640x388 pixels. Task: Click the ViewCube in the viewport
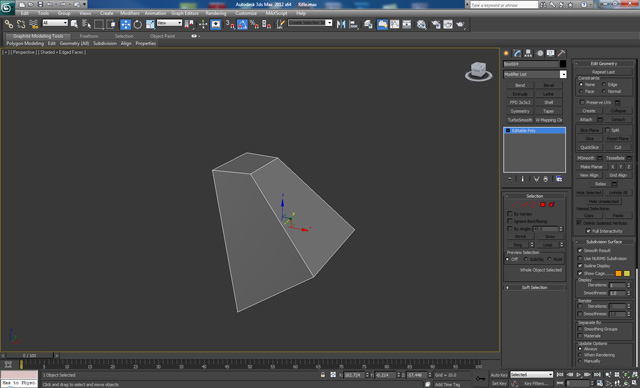tap(478, 71)
